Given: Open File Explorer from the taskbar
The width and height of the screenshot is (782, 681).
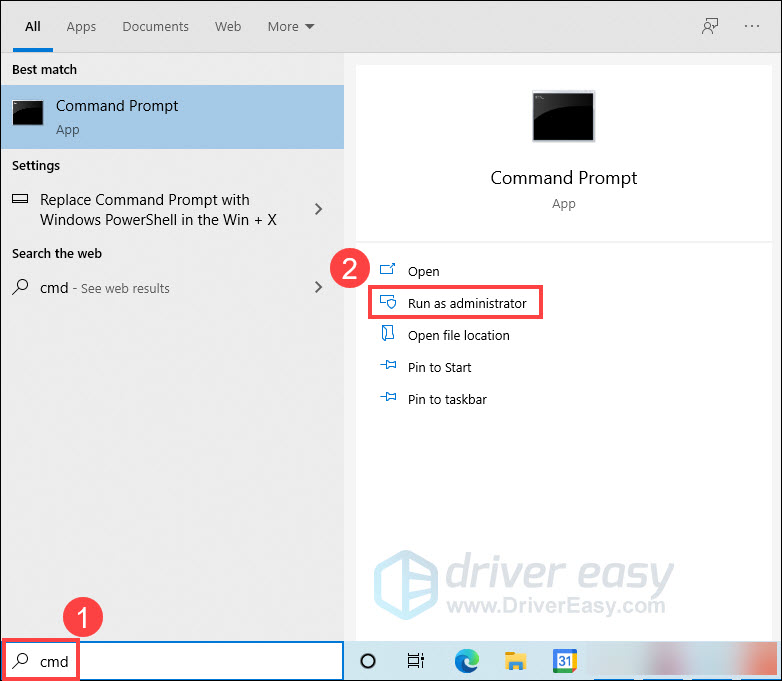Looking at the screenshot, I should point(515,661).
